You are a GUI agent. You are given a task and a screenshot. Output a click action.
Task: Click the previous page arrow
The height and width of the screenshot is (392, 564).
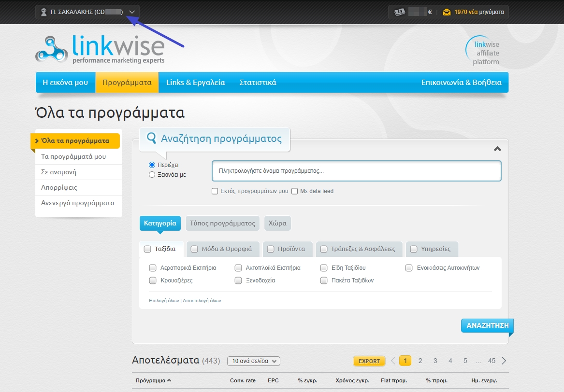[x=393, y=361]
